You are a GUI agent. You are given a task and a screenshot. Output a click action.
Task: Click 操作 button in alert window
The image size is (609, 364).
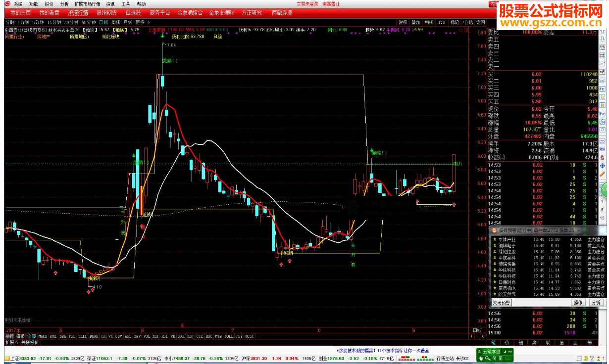click(578, 302)
